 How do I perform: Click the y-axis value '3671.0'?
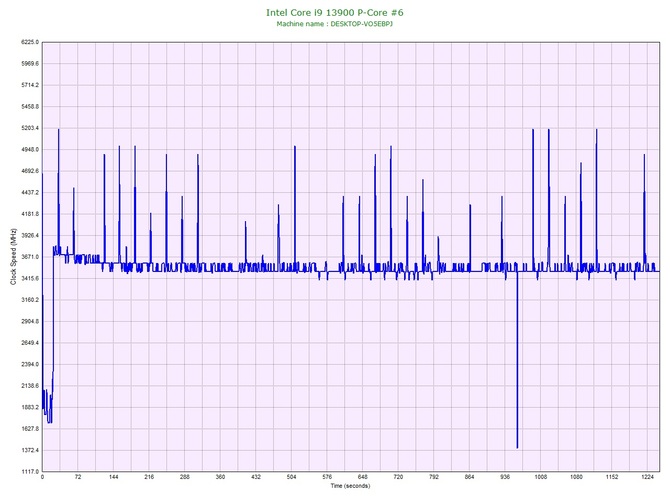click(x=30, y=257)
